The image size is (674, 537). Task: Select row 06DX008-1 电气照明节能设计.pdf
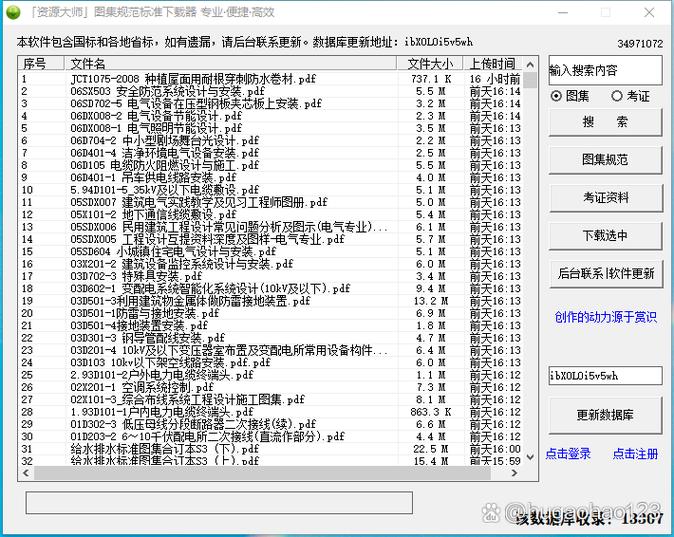click(x=271, y=128)
